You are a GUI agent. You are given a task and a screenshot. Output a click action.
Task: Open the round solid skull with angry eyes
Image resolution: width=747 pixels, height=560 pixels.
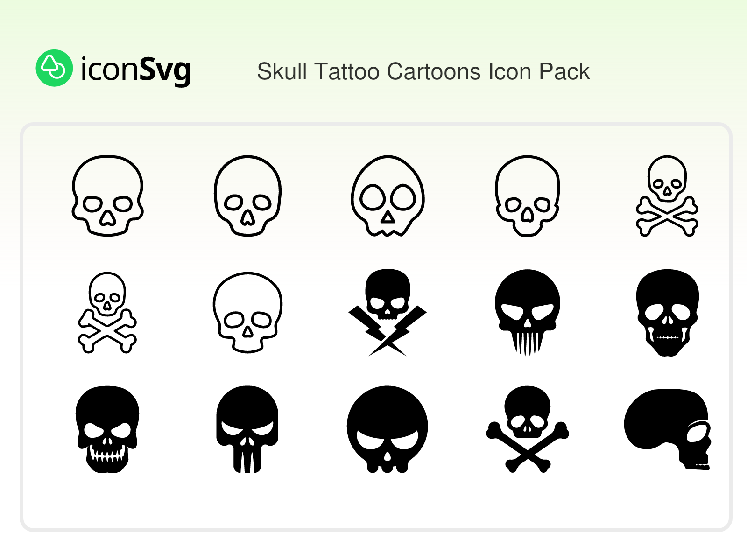388,429
